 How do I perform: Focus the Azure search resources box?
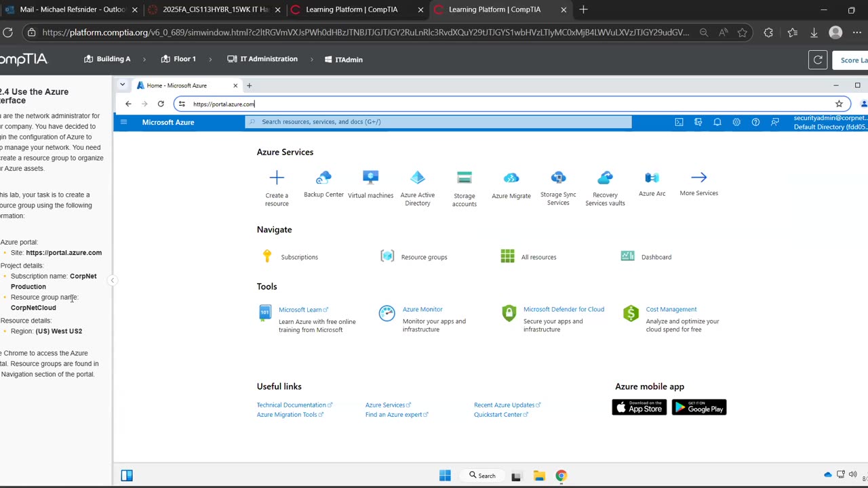click(x=438, y=122)
